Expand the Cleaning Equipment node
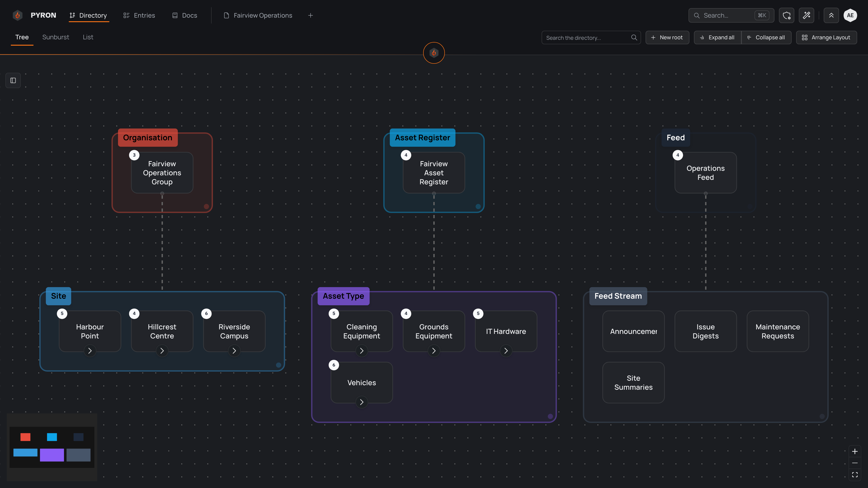 (362, 351)
